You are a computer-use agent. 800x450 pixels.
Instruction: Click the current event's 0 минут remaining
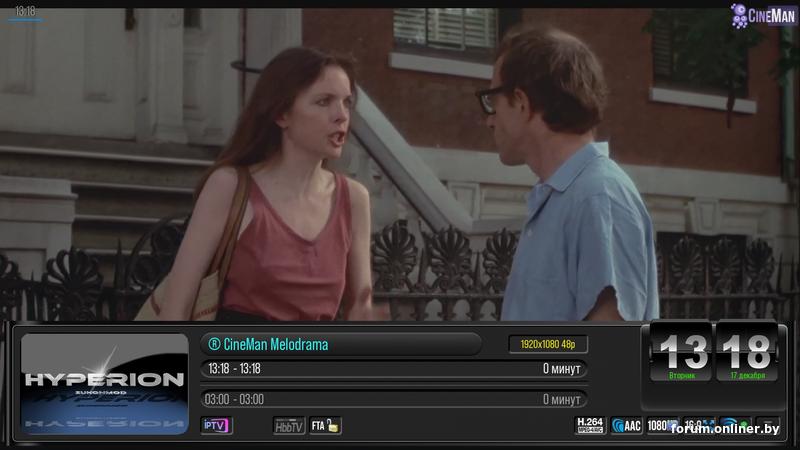[562, 368]
